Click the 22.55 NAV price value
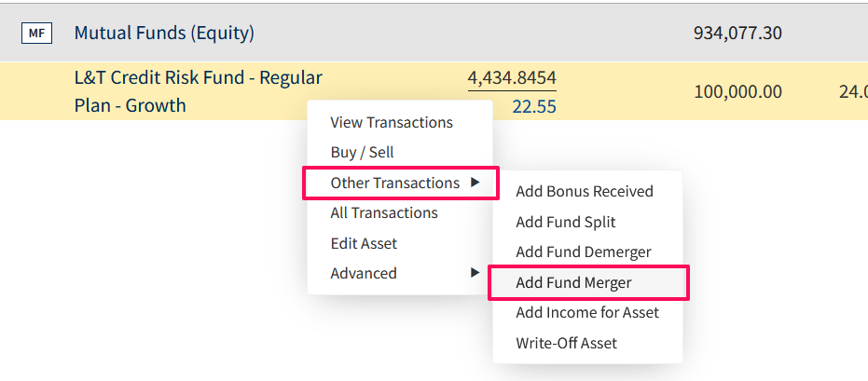Viewport: 868px width, 381px height. 534,106
